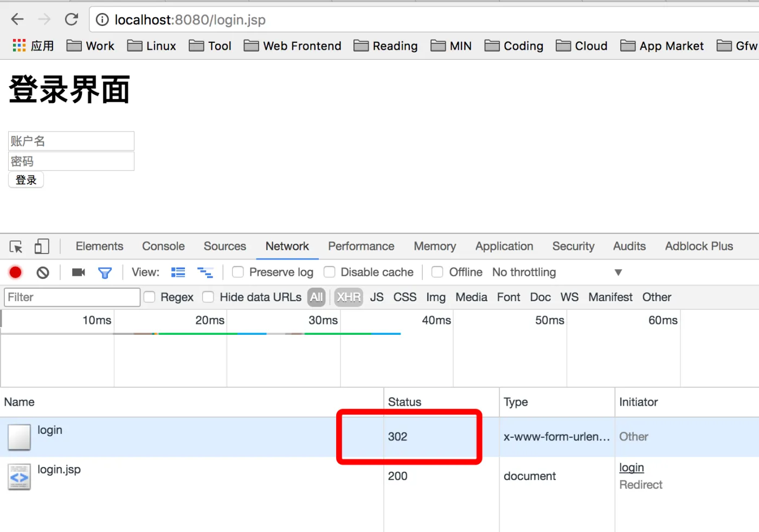Open the No throttling dropdown

point(556,273)
